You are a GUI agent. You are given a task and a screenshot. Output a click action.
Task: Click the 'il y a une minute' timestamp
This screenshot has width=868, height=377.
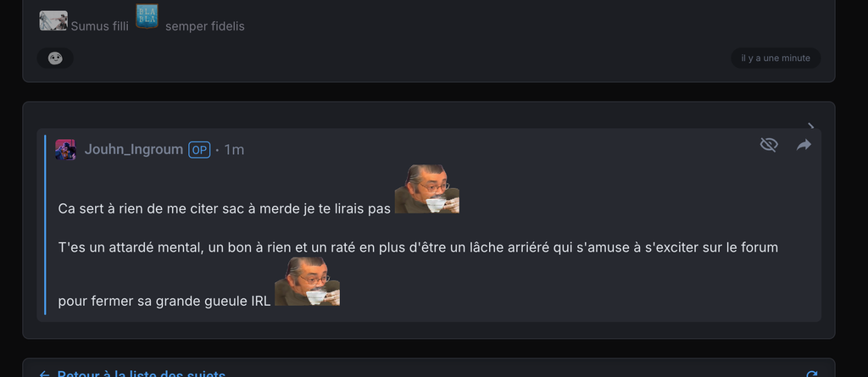[x=776, y=58]
